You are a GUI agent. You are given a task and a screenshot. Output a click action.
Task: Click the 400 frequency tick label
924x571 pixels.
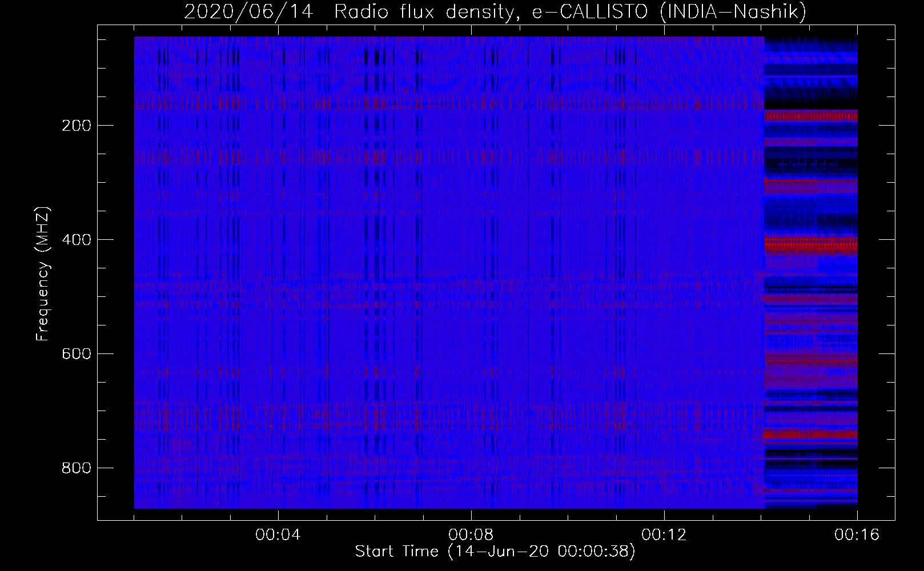tap(77, 240)
